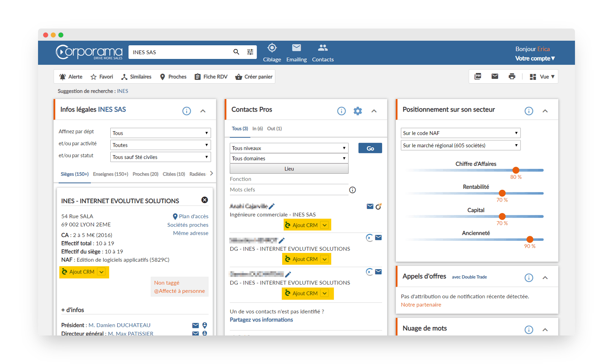
Task: Click the Go button
Action: click(x=370, y=148)
